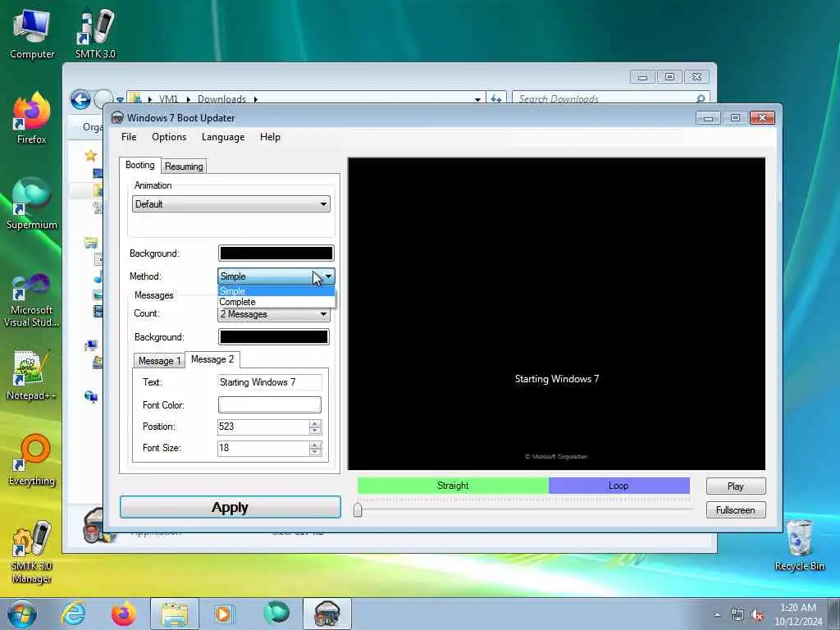Open the SMTK 3.0 desktop shortcut

pos(95,34)
